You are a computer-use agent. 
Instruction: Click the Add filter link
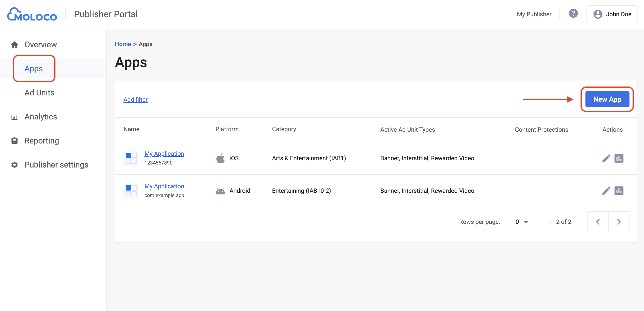point(135,100)
